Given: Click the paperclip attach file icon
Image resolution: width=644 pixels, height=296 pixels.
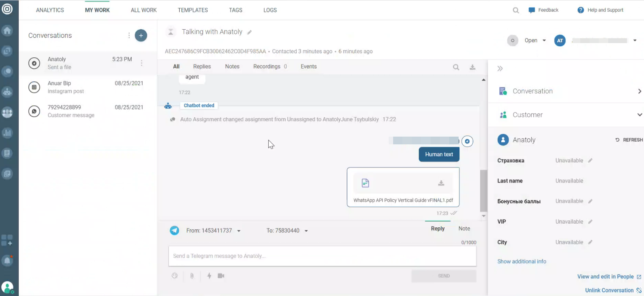Looking at the screenshot, I should click(192, 276).
